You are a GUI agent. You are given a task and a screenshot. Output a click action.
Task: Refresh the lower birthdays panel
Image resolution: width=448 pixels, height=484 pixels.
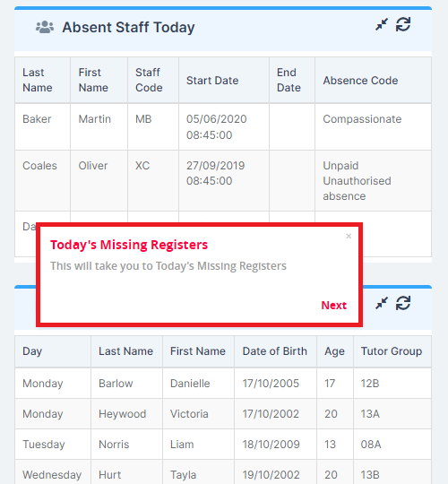coord(403,303)
